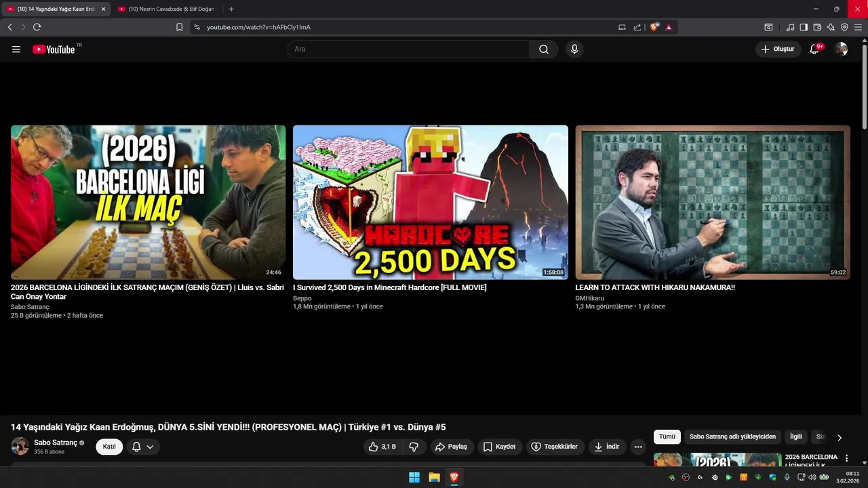This screenshot has height=488, width=868.
Task: Save video with Kaydet button
Action: click(499, 447)
